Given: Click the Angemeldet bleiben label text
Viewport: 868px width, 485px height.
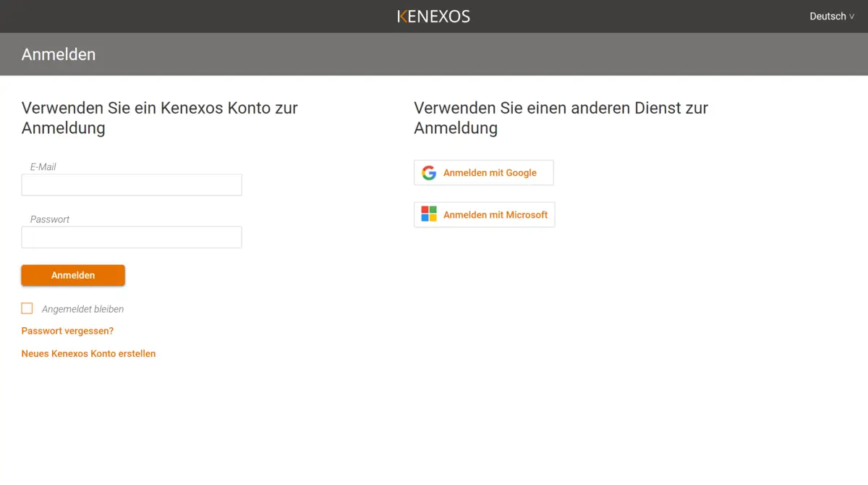Looking at the screenshot, I should click(x=82, y=309).
